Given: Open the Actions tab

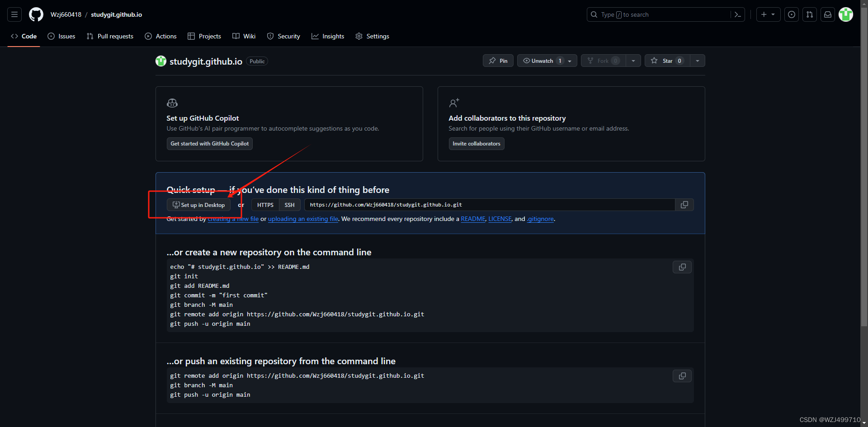Looking at the screenshot, I should (160, 36).
